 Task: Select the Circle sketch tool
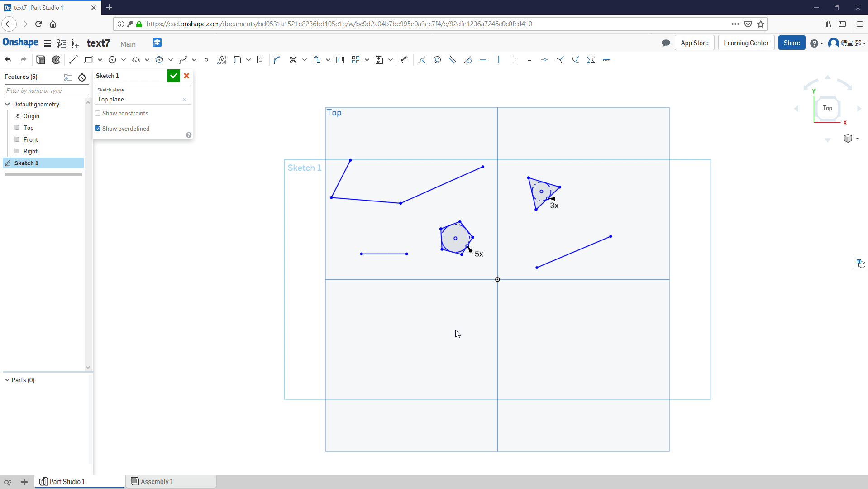pos(112,60)
